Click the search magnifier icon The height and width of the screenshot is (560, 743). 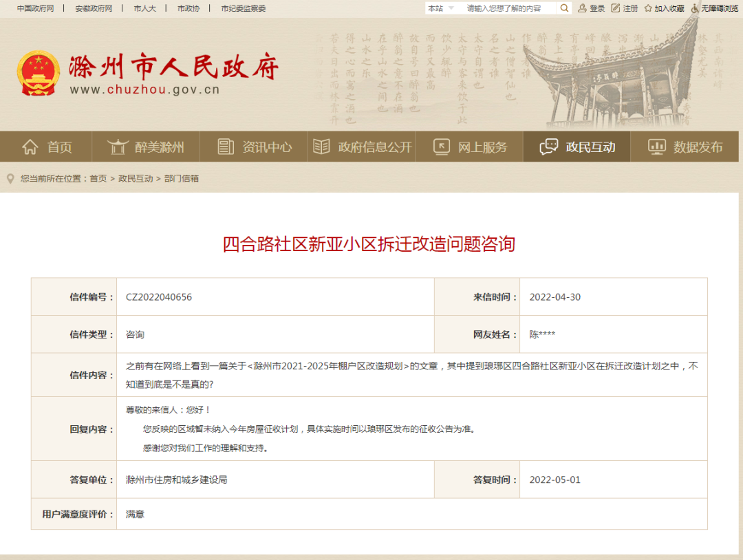pos(564,8)
